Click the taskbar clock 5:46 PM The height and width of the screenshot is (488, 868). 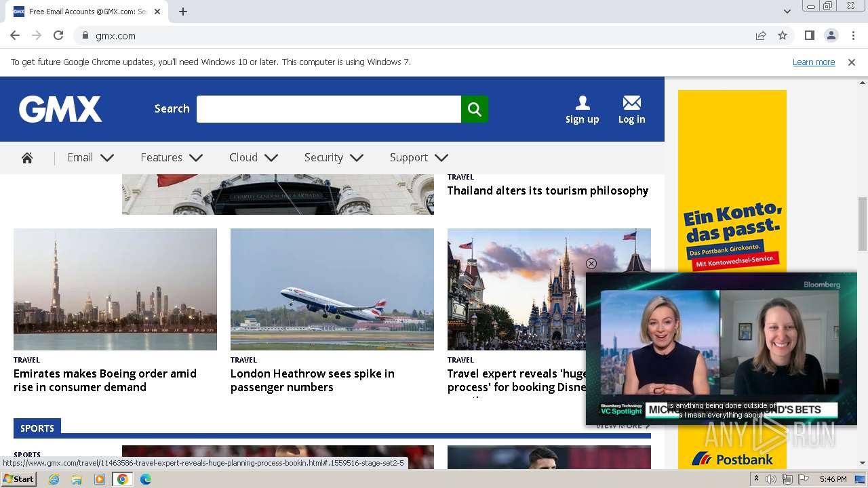point(833,479)
